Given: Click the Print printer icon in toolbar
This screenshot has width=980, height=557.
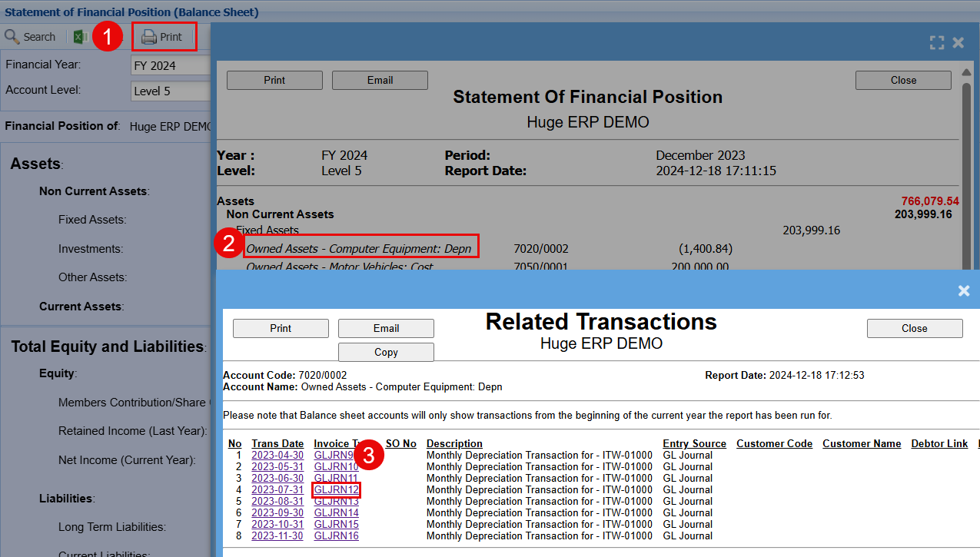Looking at the screenshot, I should [149, 37].
